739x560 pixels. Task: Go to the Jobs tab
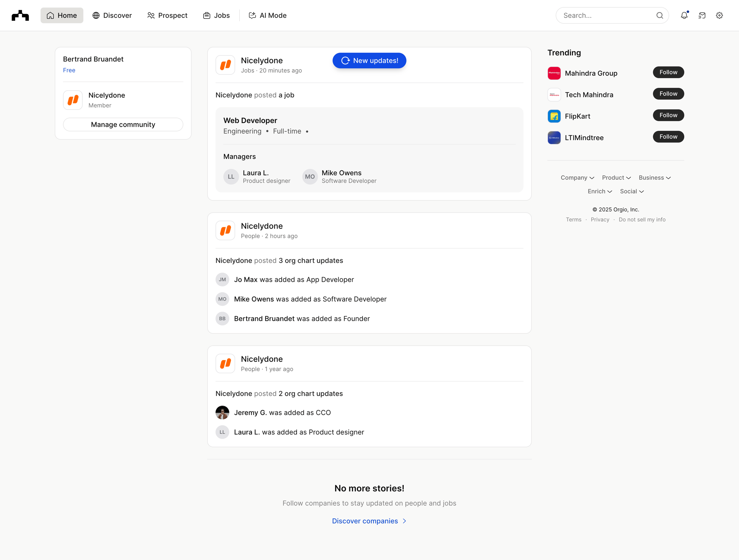(x=216, y=15)
